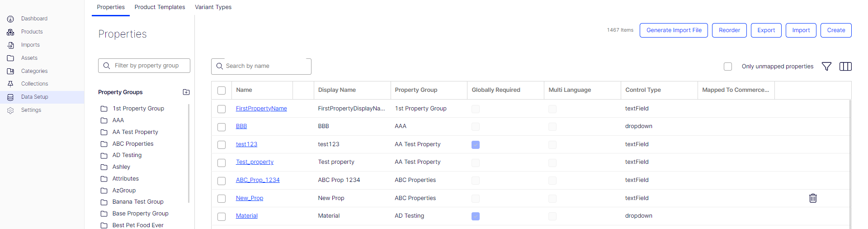868x229 pixels.
Task: Click the Generate Import File button
Action: tap(674, 30)
